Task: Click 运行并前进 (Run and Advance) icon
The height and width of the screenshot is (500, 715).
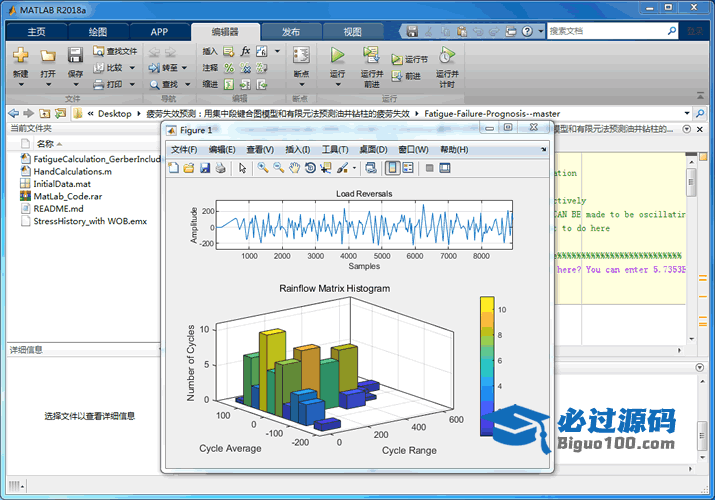Action: [371, 55]
